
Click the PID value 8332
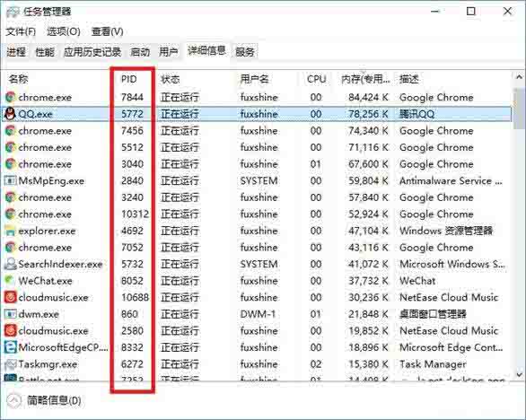click(x=132, y=347)
